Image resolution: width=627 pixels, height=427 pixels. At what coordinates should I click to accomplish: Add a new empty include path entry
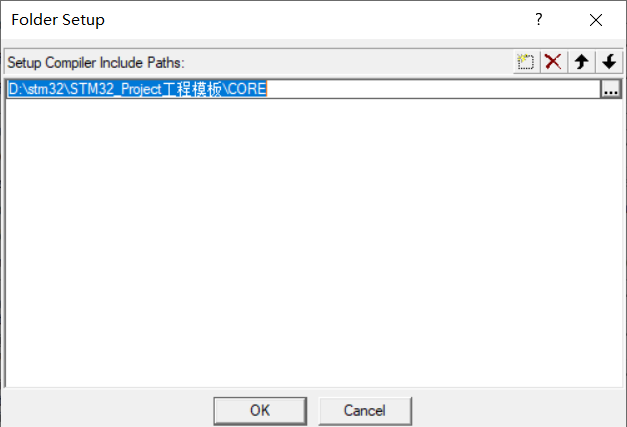[526, 62]
